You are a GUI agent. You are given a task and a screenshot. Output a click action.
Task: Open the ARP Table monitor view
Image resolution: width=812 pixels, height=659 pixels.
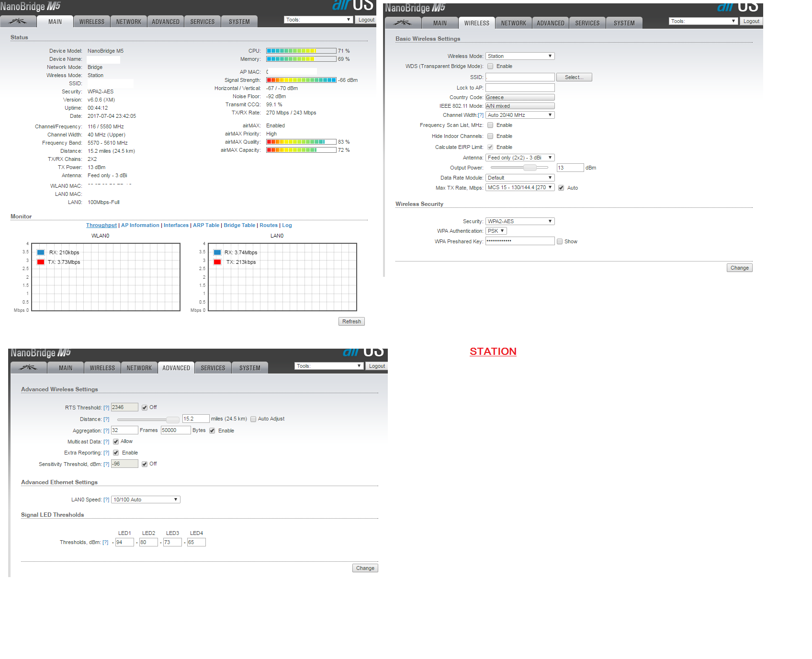206,226
